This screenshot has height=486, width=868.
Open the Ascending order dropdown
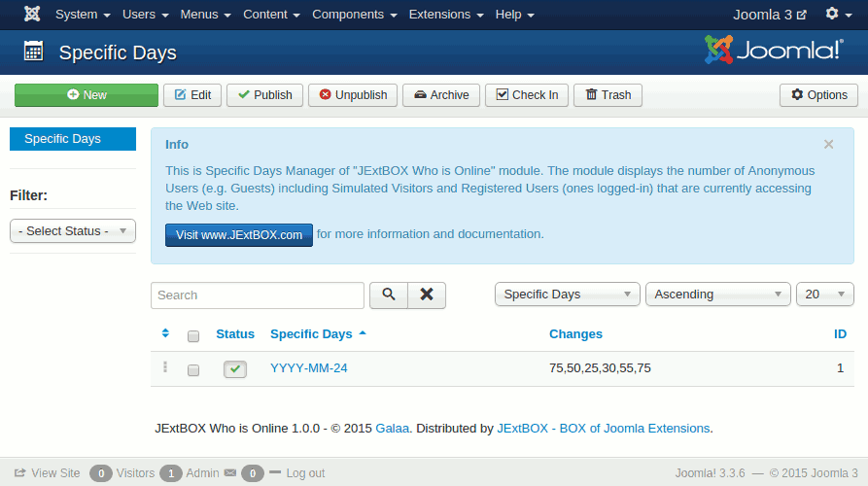click(718, 294)
